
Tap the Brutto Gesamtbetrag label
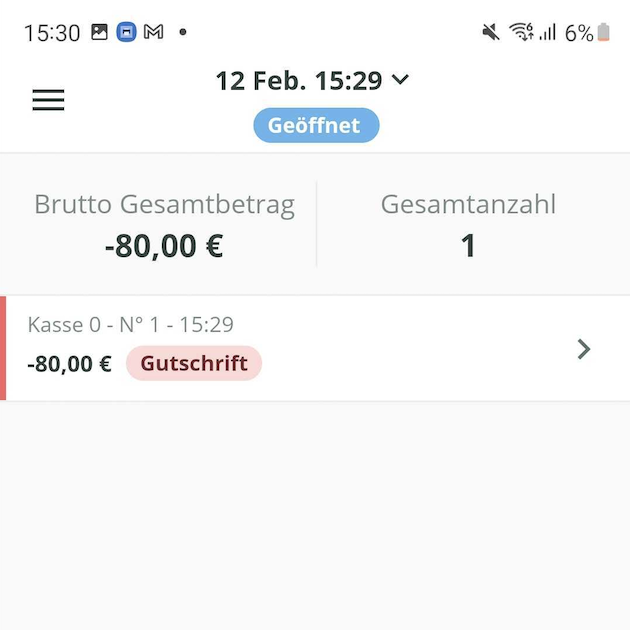[x=164, y=205]
